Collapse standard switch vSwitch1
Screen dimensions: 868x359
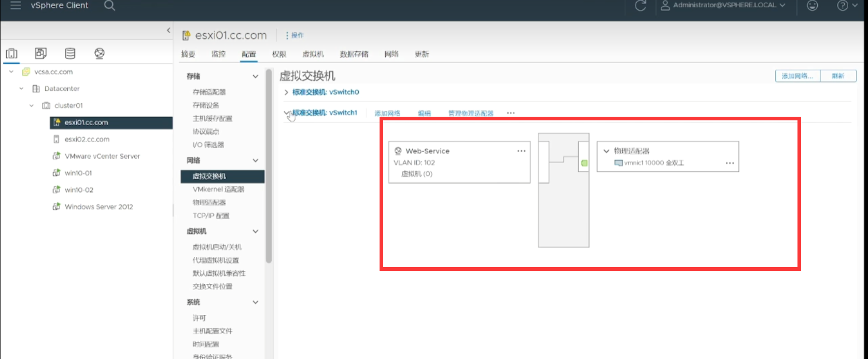pyautogui.click(x=286, y=113)
